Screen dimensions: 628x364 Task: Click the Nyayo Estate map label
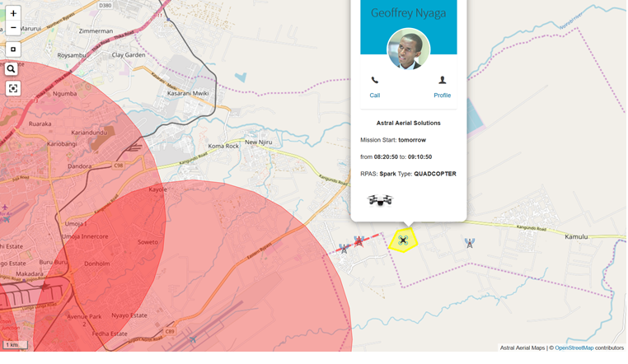click(x=129, y=315)
